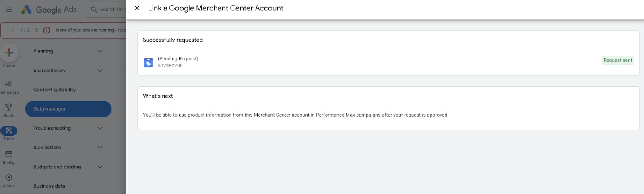Open the Billing card icon
The width and height of the screenshot is (644, 194).
tap(8, 154)
